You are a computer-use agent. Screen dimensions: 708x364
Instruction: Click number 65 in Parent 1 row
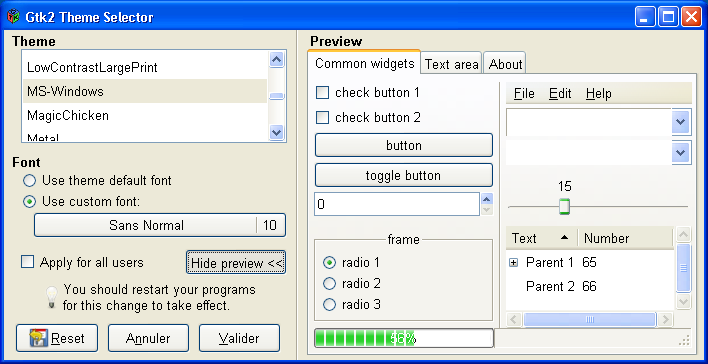[x=589, y=262]
